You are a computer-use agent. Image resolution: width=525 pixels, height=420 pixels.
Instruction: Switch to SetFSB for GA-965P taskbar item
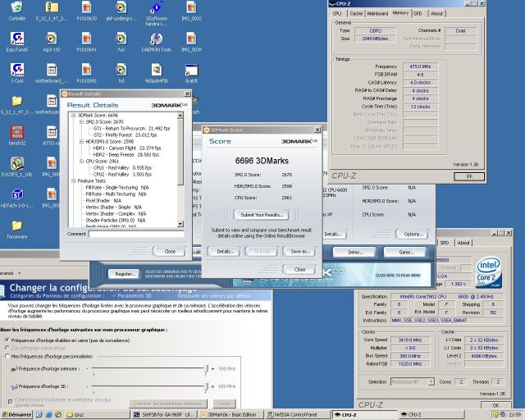[164, 414]
